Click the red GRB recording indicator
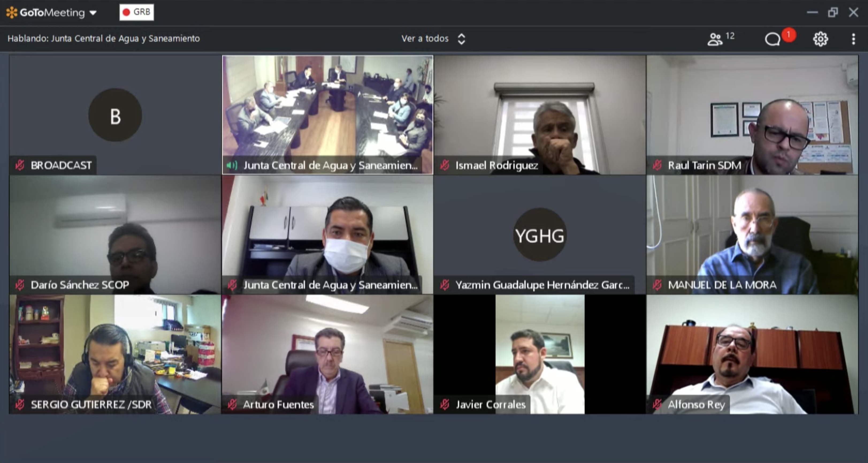The image size is (868, 463). [x=136, y=12]
